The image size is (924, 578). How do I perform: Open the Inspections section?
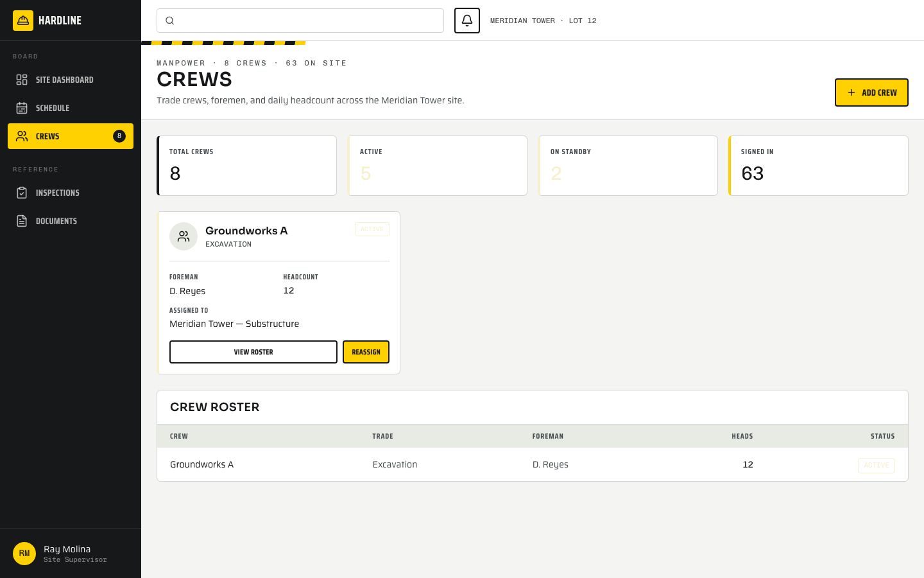[71, 193]
